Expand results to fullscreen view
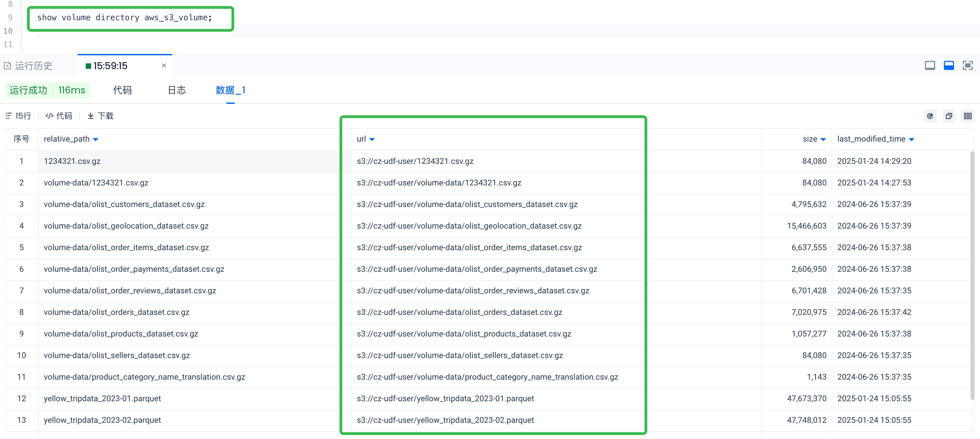The width and height of the screenshot is (980, 439). click(x=968, y=65)
